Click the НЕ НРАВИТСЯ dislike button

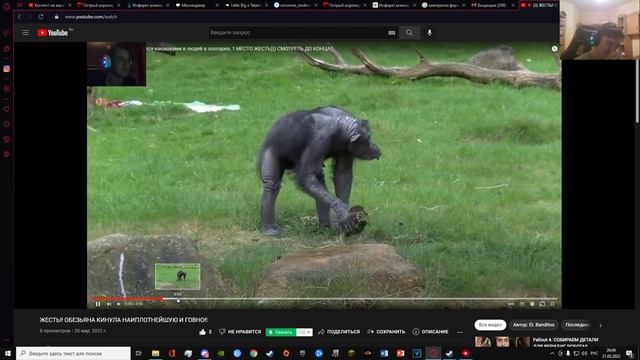coord(240,332)
